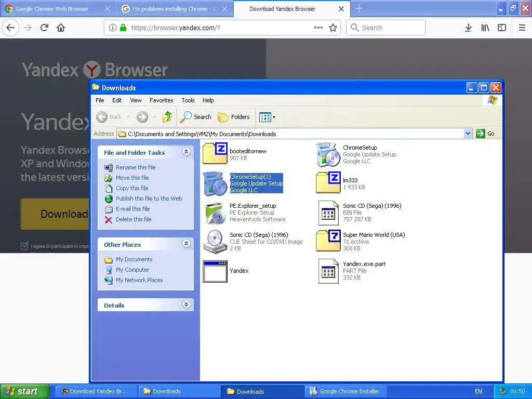Reload the page in Firefox
Viewport: 532px width, 399px height.
click(45, 28)
